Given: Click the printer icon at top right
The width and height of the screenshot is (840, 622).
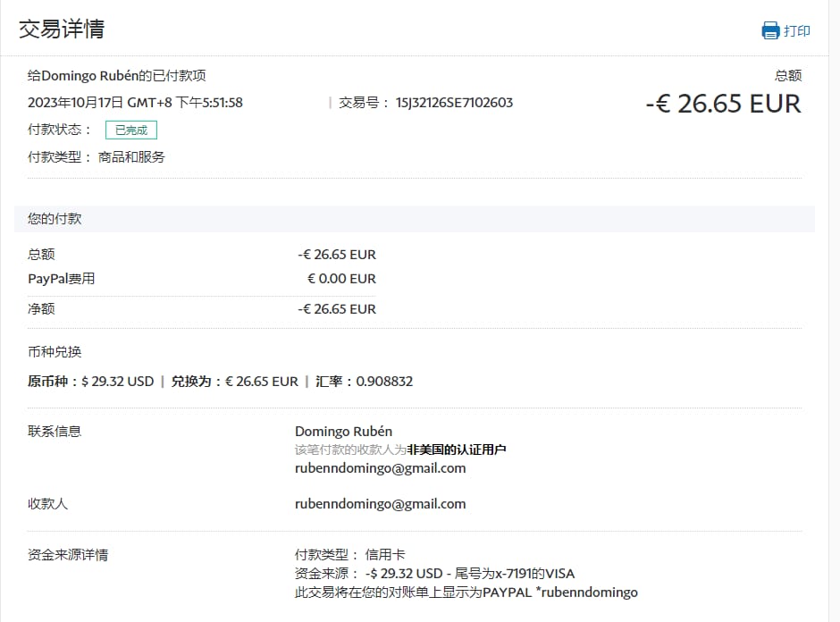Looking at the screenshot, I should (770, 31).
